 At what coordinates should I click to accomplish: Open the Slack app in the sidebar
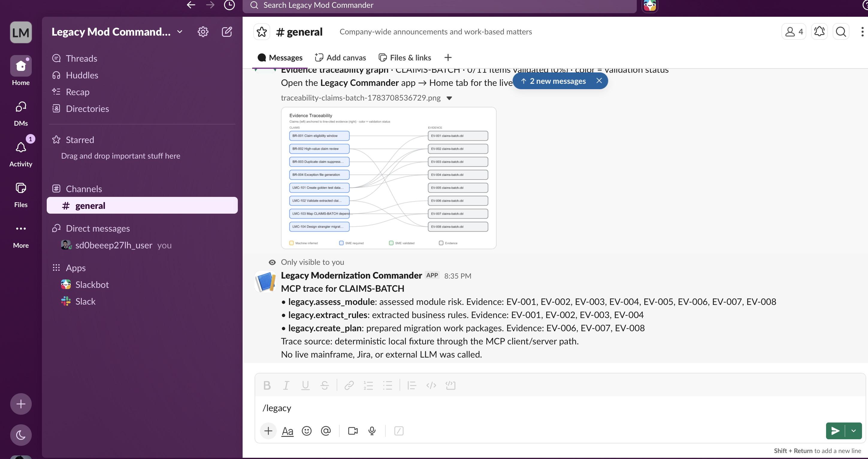[x=142, y=301]
